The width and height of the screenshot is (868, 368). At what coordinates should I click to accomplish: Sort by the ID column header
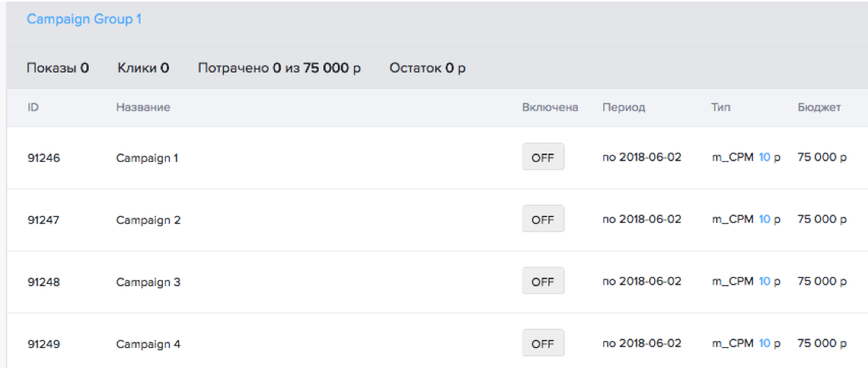[33, 107]
